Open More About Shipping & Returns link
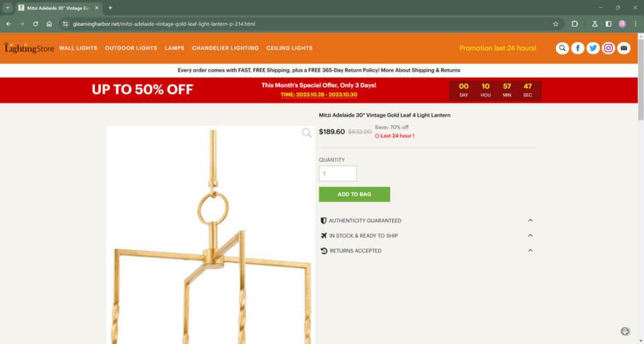This screenshot has width=644, height=344. click(x=420, y=70)
